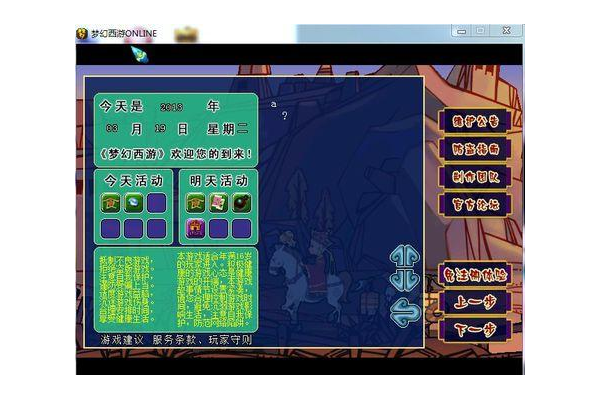
Task: Open the 防盗指南 anti-theft guide
Action: 476,149
